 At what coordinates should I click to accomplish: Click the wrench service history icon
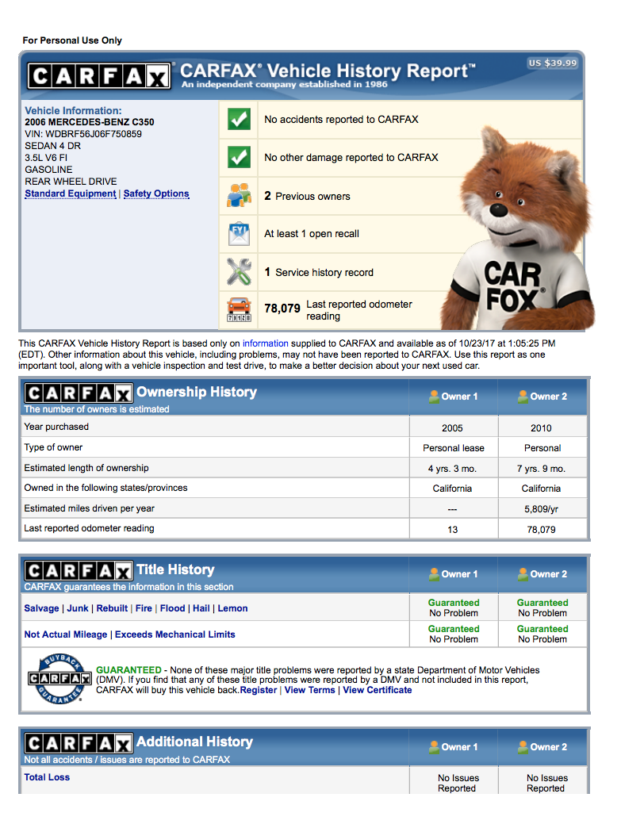[x=239, y=272]
